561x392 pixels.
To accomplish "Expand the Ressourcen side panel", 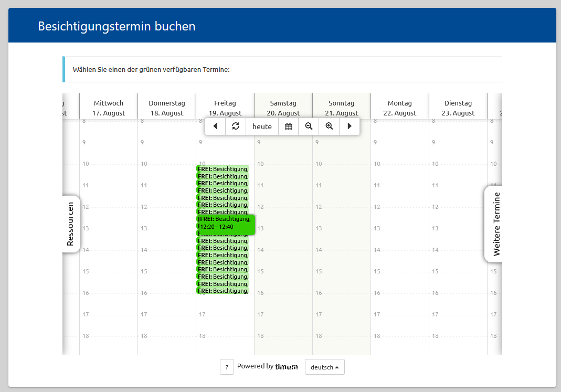I will 71,224.
